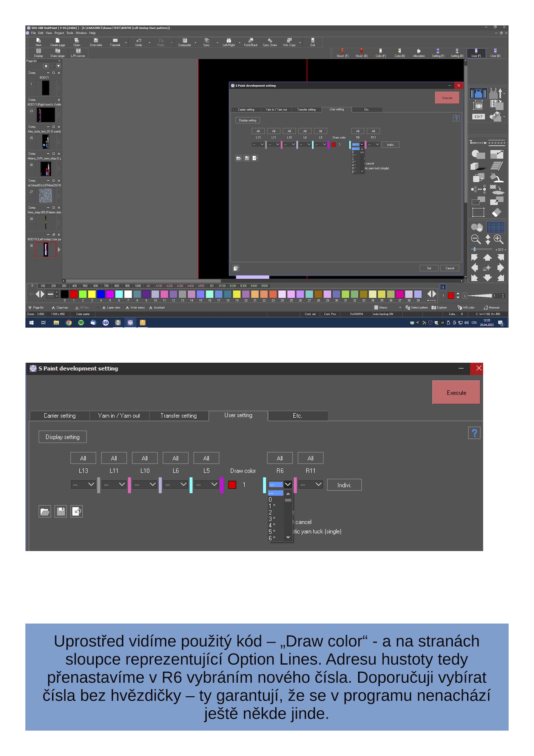Expand the Macro dropdown in status bar
The height and width of the screenshot is (756, 534).
(x=400, y=307)
